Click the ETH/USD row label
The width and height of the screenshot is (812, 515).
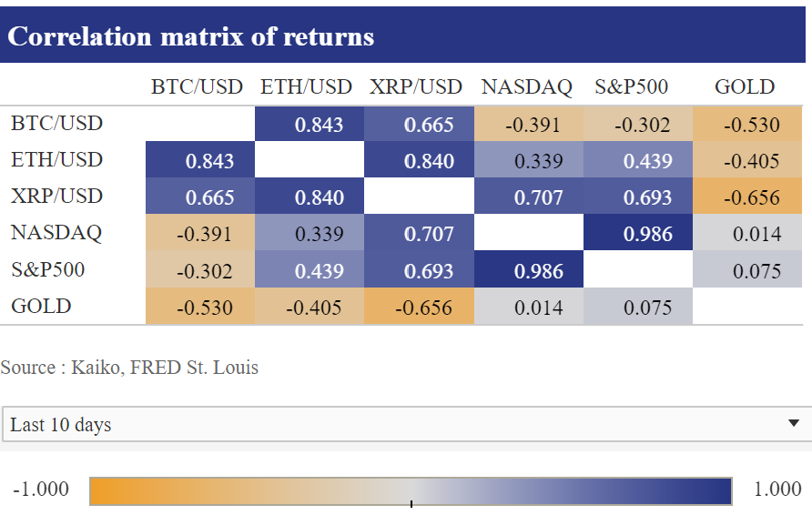[57, 159]
